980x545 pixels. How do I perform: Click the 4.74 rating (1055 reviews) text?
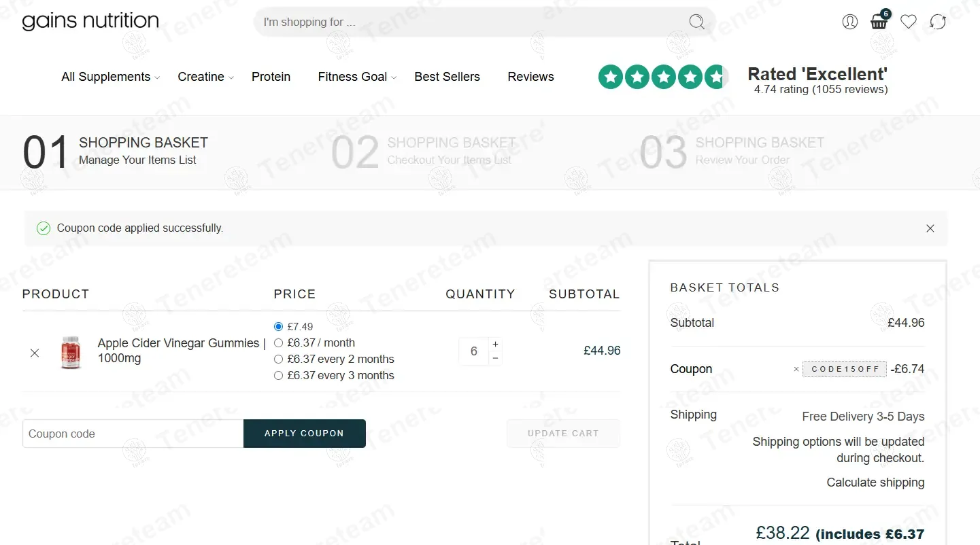tap(821, 90)
